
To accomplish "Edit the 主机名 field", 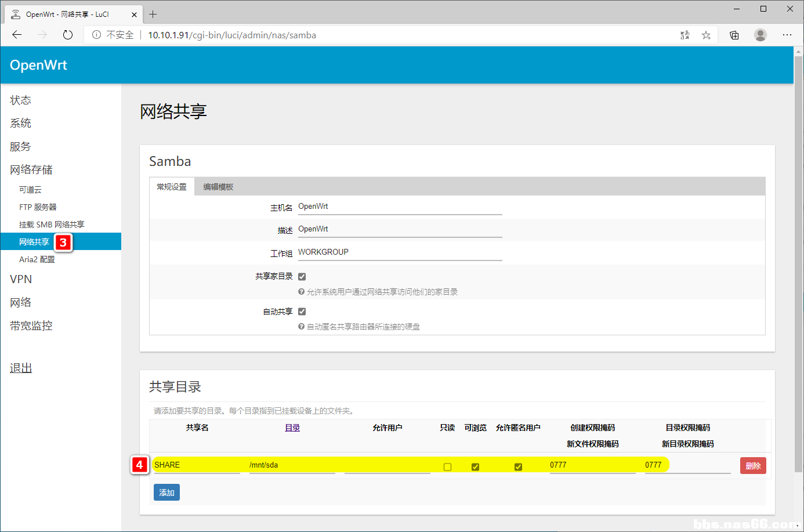I will [400, 207].
